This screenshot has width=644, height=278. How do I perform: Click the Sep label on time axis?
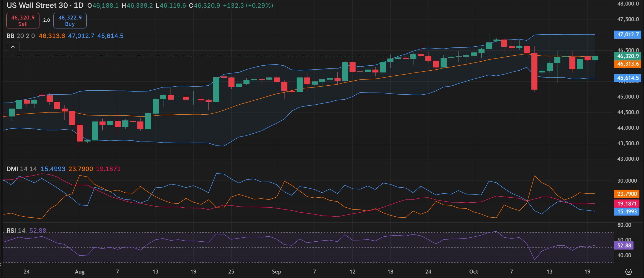[x=277, y=272]
